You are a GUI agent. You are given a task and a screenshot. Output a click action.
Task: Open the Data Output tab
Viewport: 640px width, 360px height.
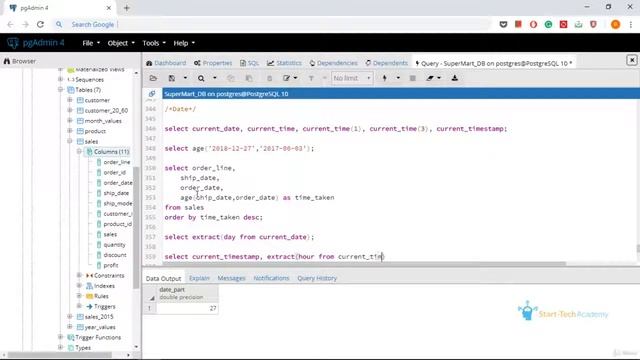(x=163, y=278)
